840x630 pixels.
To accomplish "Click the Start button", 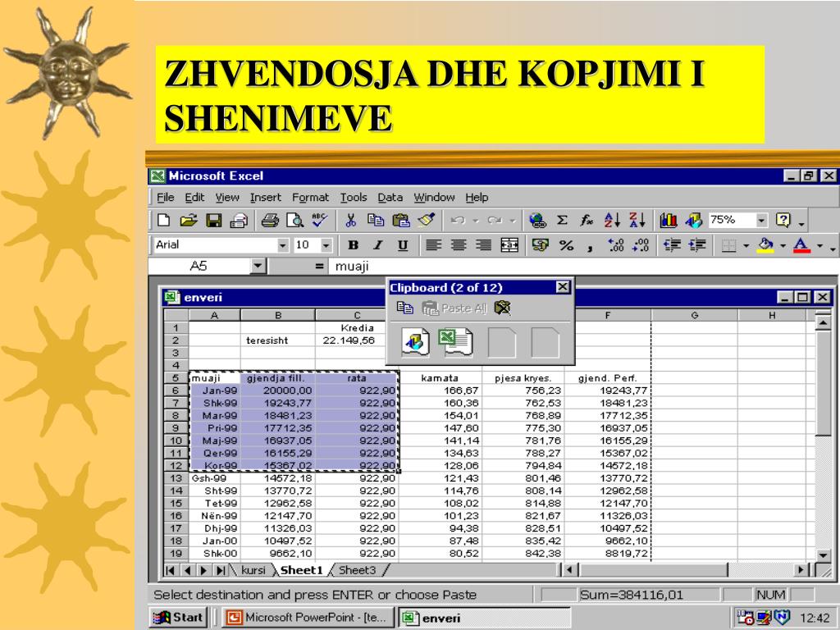I will (178, 617).
